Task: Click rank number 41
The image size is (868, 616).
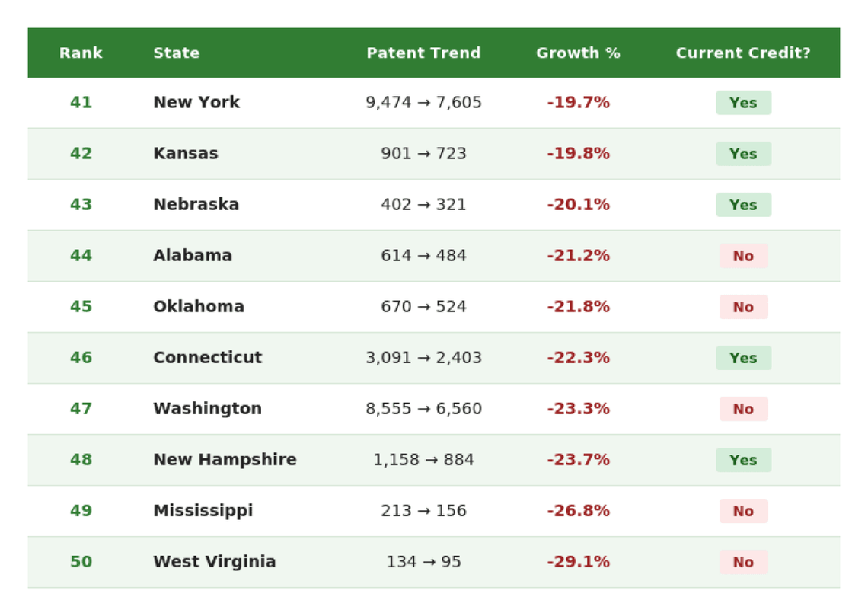Action: pos(81,103)
